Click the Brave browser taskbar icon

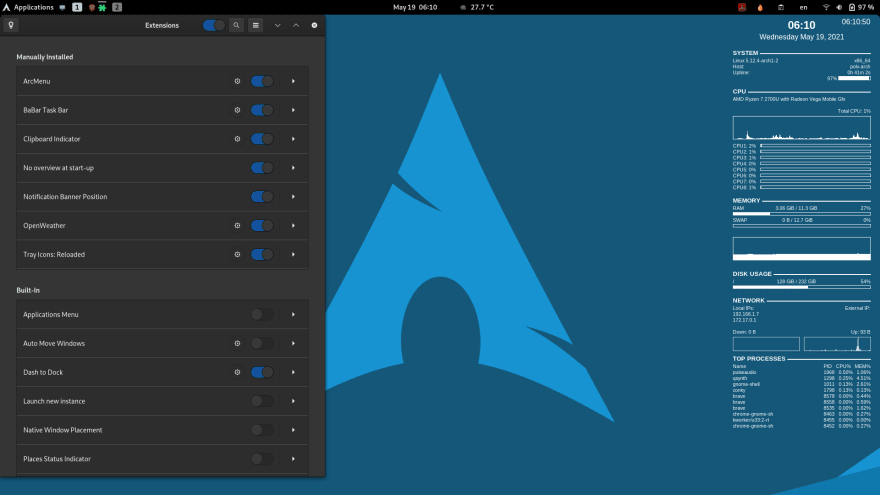[92, 7]
